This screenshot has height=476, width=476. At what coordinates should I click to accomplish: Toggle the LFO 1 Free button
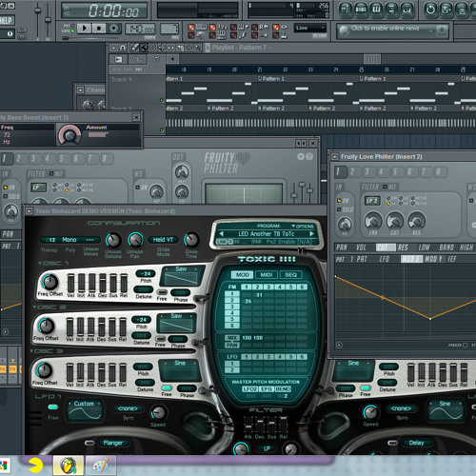click(53, 407)
